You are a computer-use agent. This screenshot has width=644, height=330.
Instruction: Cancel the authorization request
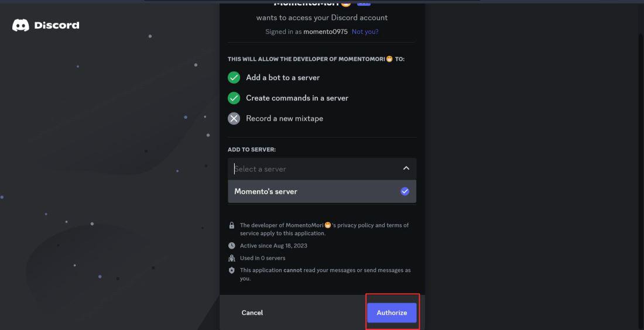pos(252,312)
